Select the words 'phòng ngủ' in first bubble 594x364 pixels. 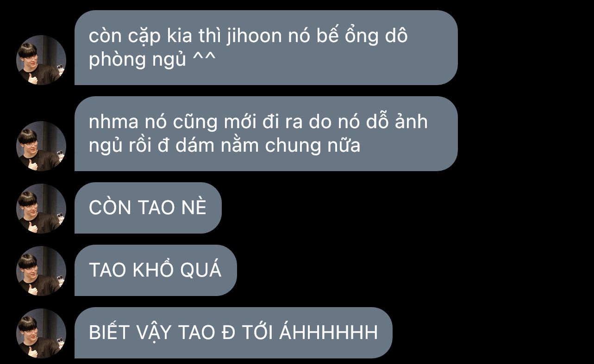(x=138, y=60)
